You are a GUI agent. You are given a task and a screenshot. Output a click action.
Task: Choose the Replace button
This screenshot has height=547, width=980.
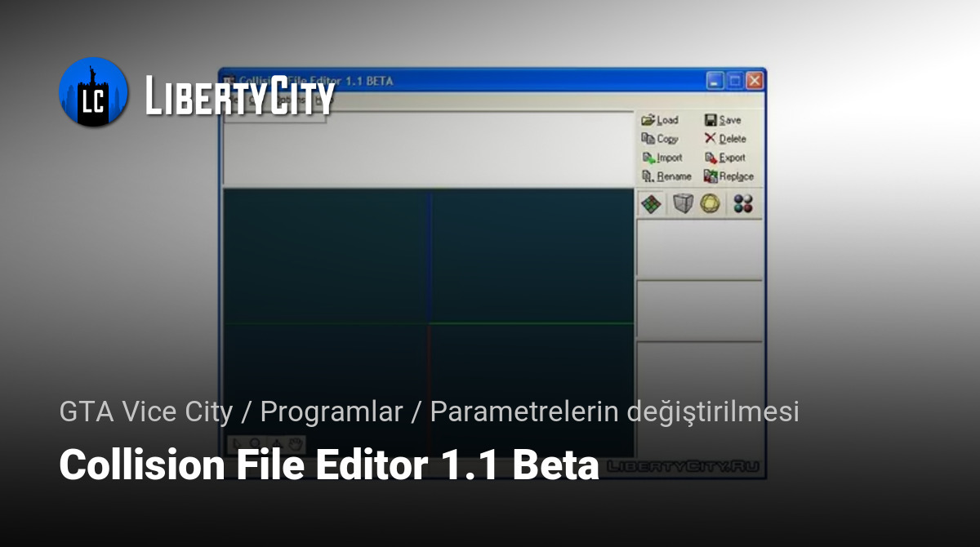pyautogui.click(x=728, y=176)
